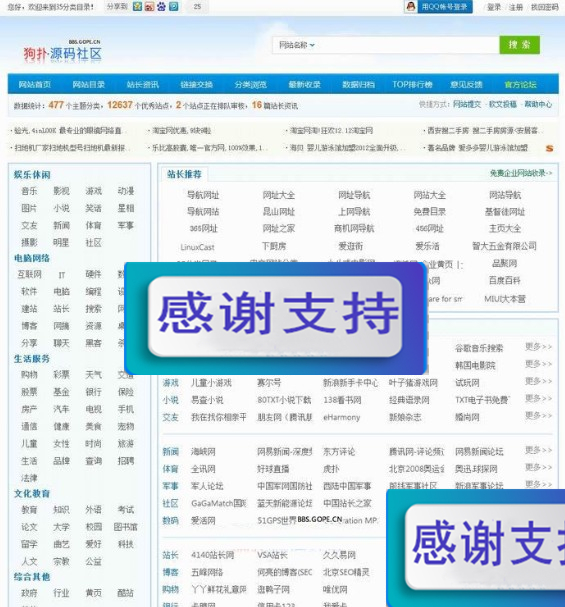This screenshot has width=565, height=607.
Task: Click the share count 25 badge
Action: tap(197, 6)
